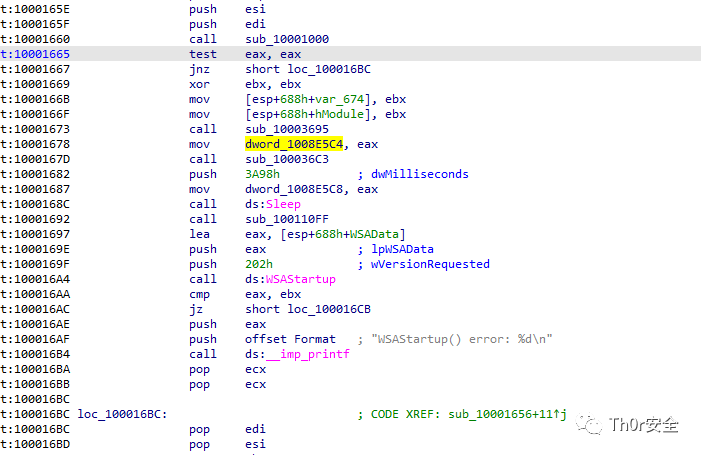
Task: Select address 1000168C line
Action: click(x=35, y=204)
